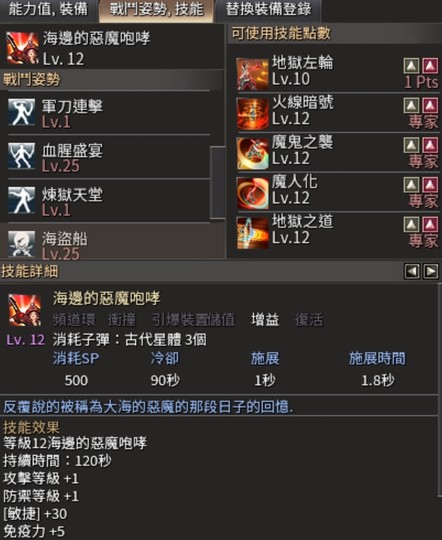Screen dimensions: 442x540
Task: Select the 軍刀連擊 stance icon
Action: (x=22, y=112)
